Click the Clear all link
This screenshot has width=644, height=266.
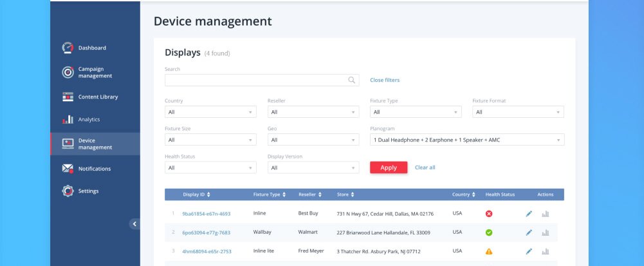pos(425,167)
